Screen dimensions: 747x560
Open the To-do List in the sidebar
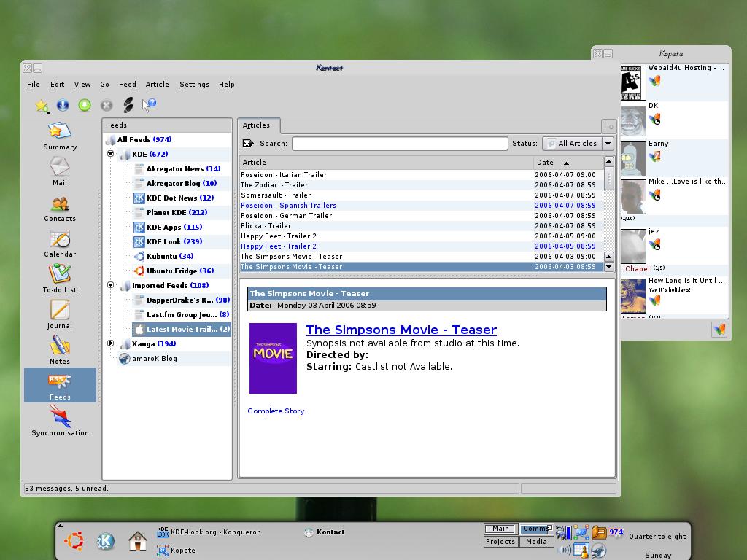60,279
